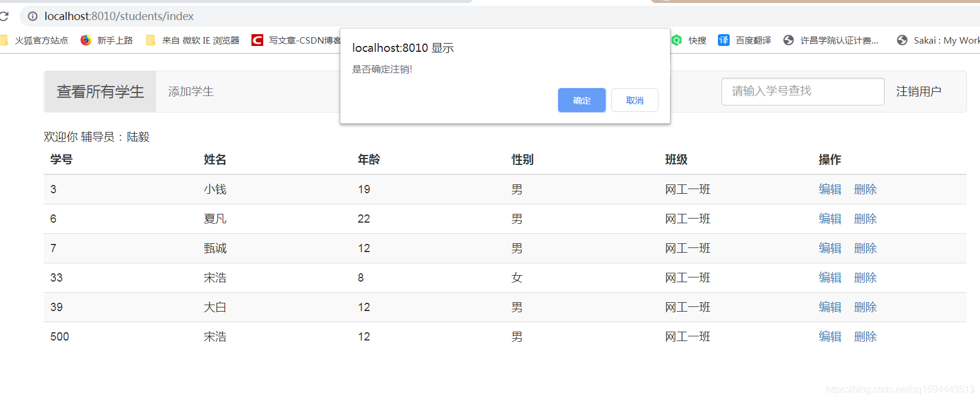
Task: Click the 请输入学号查找 search field
Action: 803,91
